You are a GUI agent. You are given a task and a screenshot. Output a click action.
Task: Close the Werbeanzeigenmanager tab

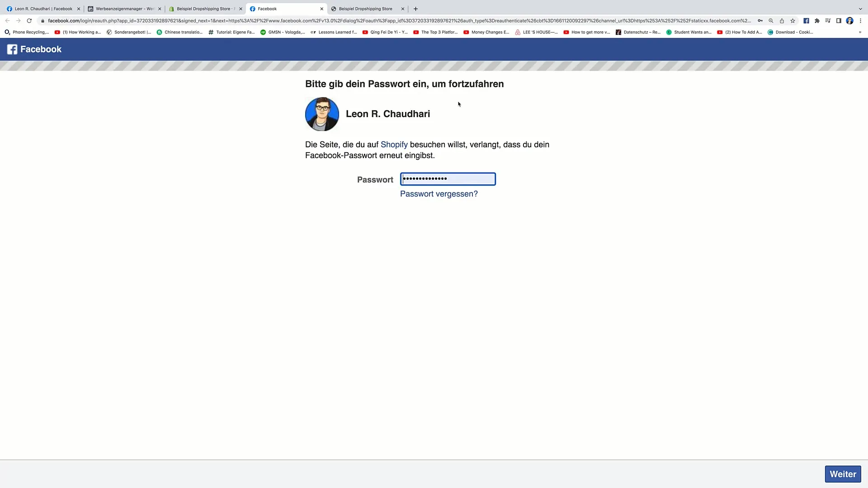pyautogui.click(x=160, y=9)
